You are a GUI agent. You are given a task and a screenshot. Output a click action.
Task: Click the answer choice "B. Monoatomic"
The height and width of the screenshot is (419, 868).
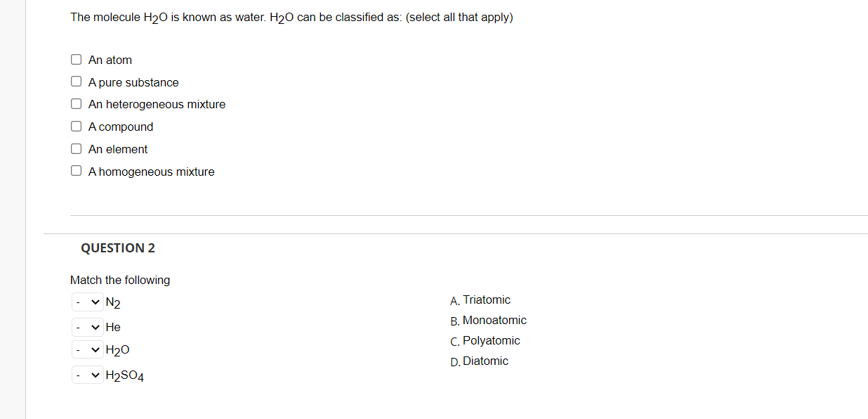tap(488, 320)
